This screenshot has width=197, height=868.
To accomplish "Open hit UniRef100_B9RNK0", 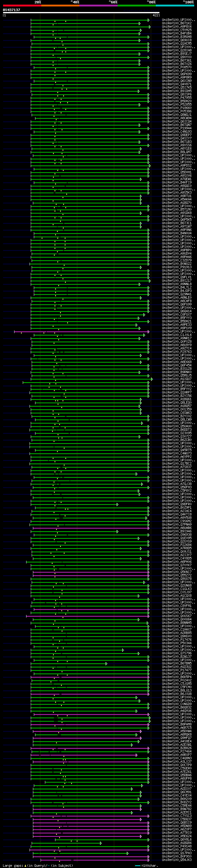I will (x=177, y=372).
